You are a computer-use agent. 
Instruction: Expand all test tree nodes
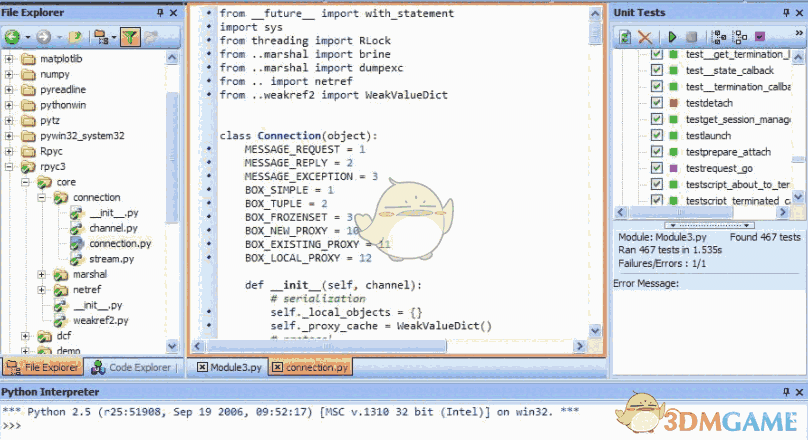pos(719,37)
